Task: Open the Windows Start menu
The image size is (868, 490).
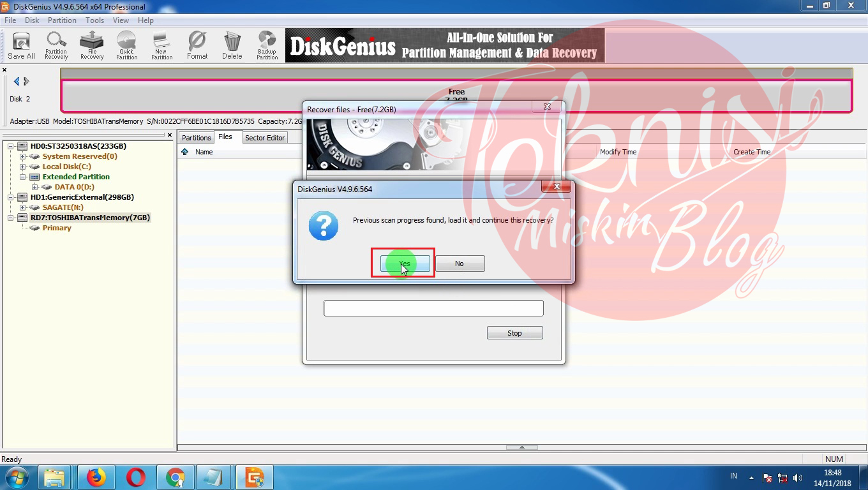Action: (x=17, y=477)
